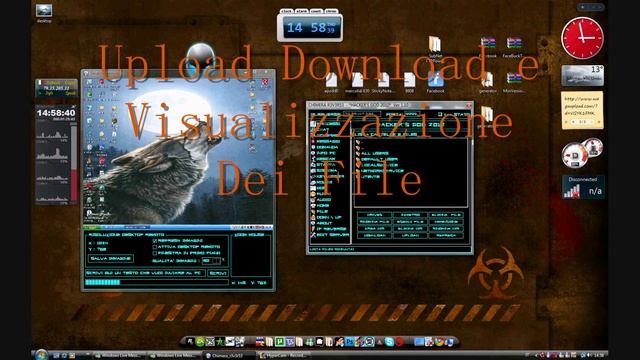Click the ABOUT icon in Chimera sidebar
This screenshot has width=640, height=360.
[313, 223]
